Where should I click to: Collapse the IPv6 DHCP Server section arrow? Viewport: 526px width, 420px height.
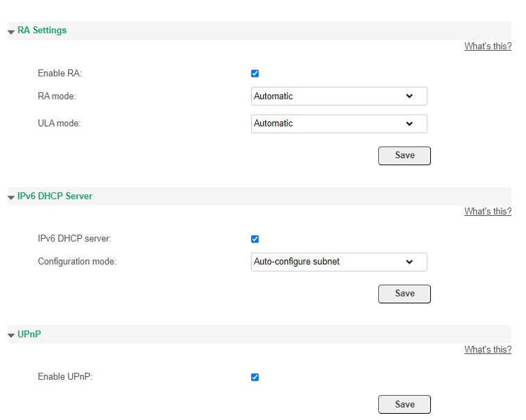[x=11, y=197]
